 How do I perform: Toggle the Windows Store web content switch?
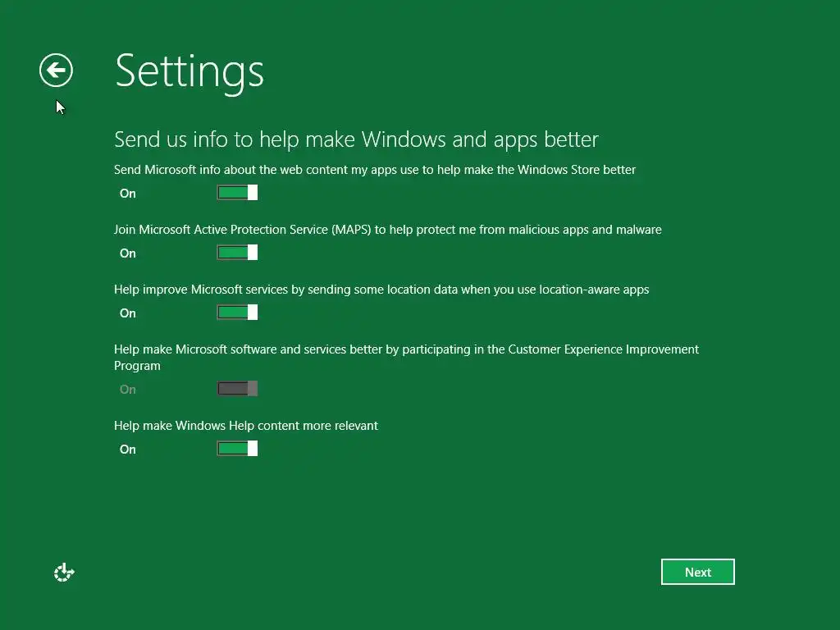coord(237,192)
